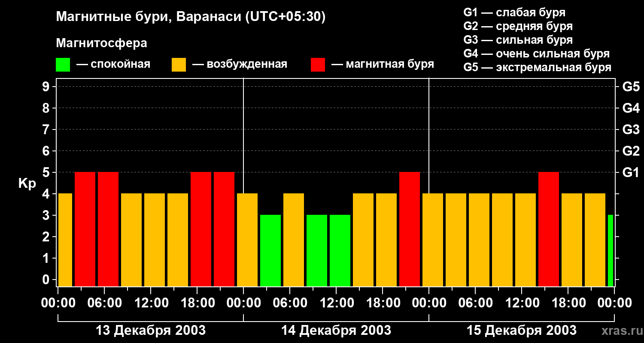644x343 pixels.
Task: Click the '— возбужденная' legend label
Action: (x=240, y=65)
